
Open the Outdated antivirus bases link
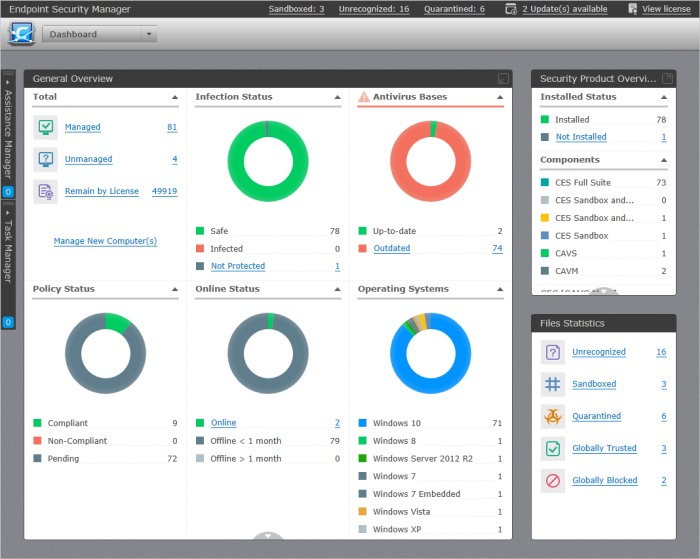[392, 248]
